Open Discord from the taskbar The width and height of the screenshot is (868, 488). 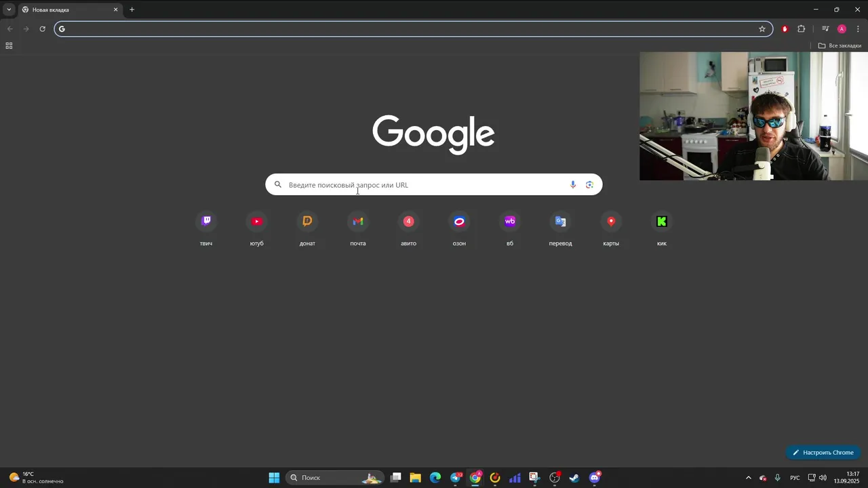[595, 478]
